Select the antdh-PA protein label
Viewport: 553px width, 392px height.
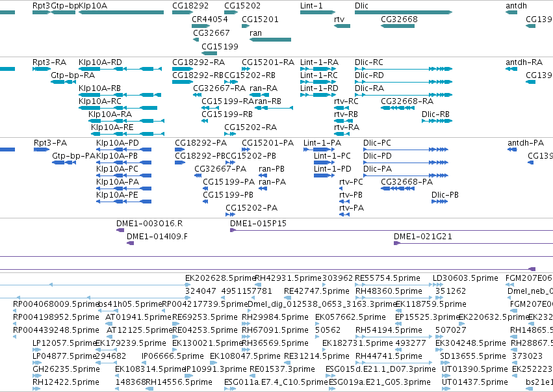526,143
